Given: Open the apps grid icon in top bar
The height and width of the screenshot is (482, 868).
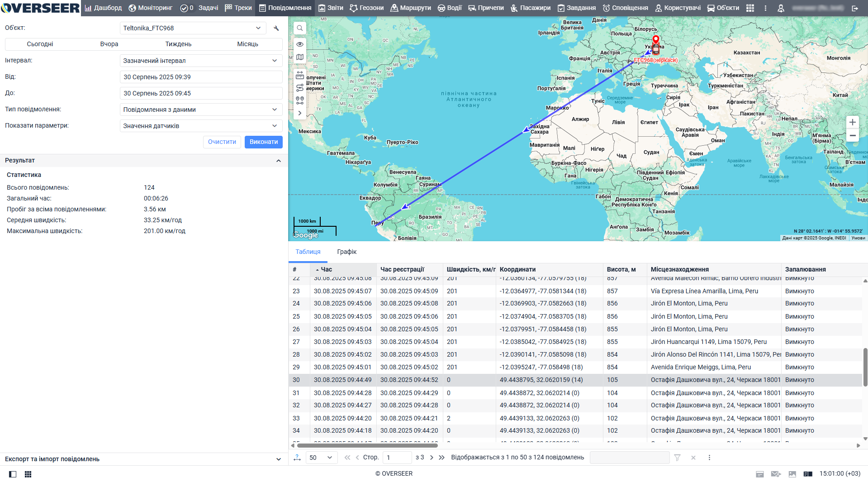Looking at the screenshot, I should [750, 8].
